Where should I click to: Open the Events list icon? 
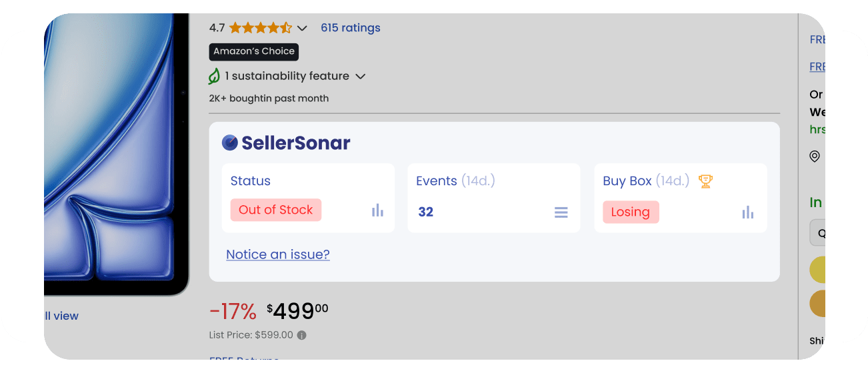pos(561,212)
